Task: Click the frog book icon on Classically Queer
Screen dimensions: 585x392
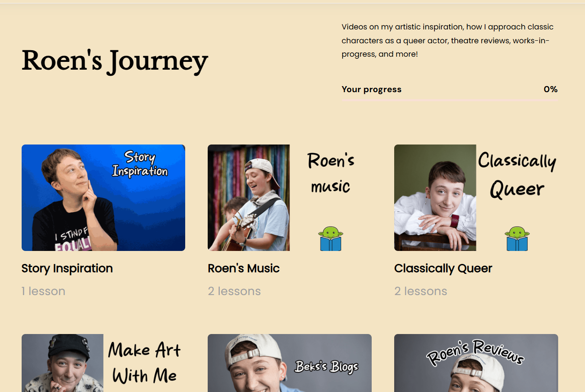Action: (517, 238)
